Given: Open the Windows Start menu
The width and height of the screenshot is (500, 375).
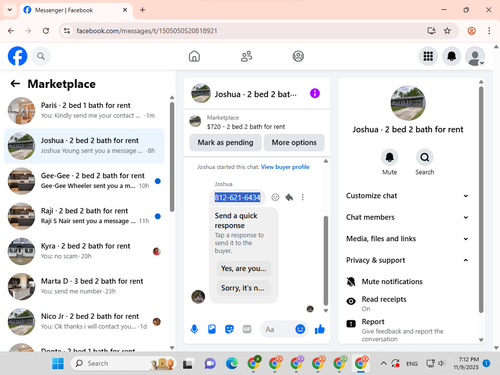Looking at the screenshot, I should coord(58,363).
